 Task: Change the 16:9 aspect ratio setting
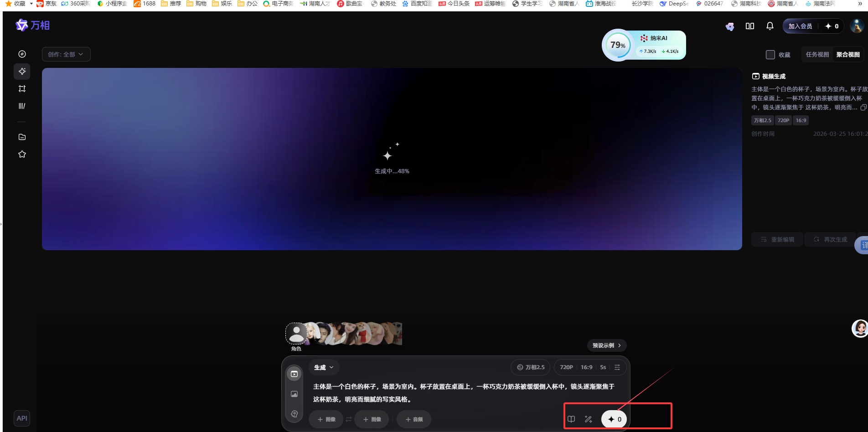587,367
